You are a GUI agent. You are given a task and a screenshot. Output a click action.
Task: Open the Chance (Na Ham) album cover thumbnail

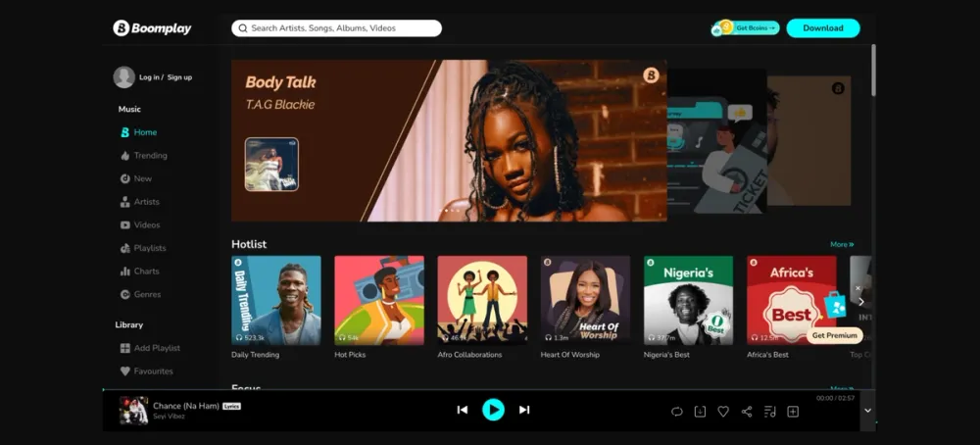tap(133, 411)
